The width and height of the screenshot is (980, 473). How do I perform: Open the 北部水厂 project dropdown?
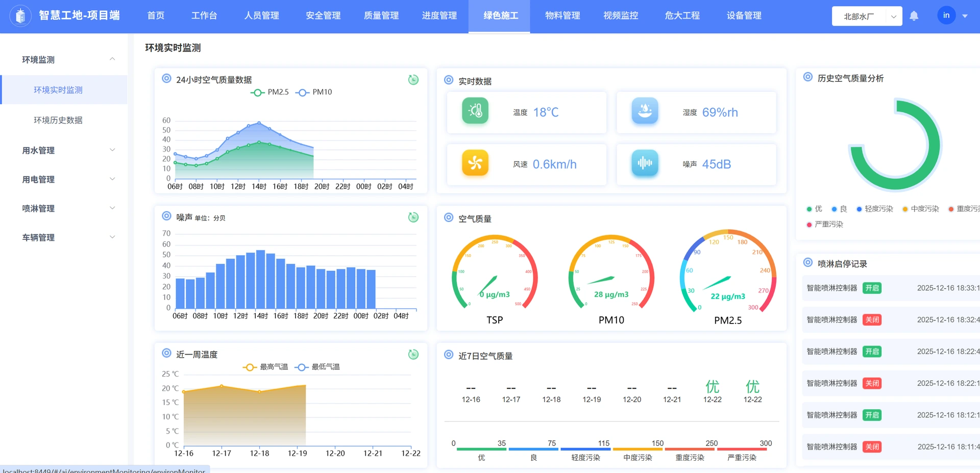click(867, 16)
